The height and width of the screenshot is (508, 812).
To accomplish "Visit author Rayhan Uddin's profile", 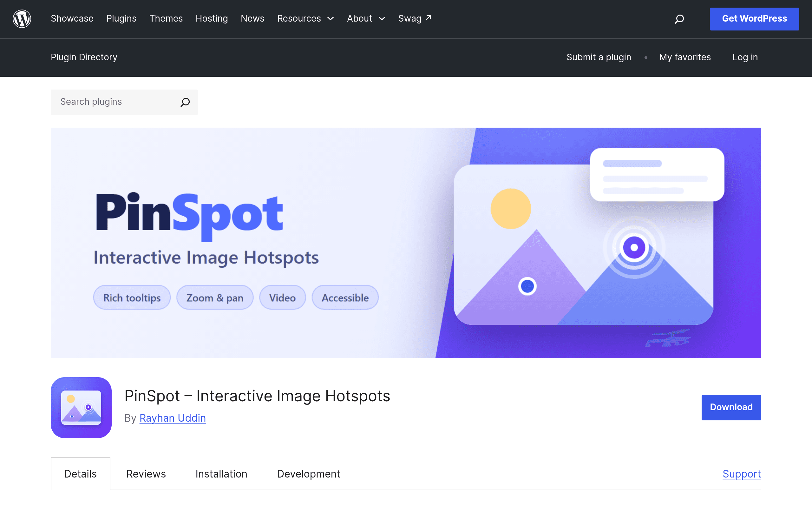I will click(x=173, y=418).
